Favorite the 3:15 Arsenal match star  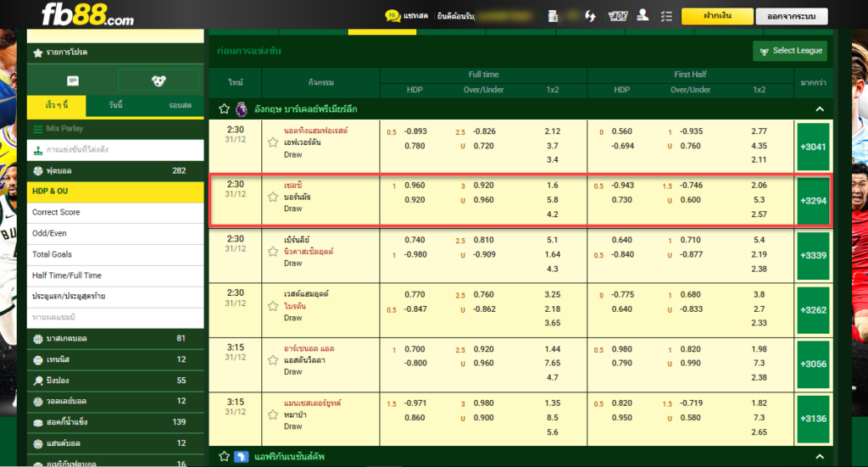point(272,360)
